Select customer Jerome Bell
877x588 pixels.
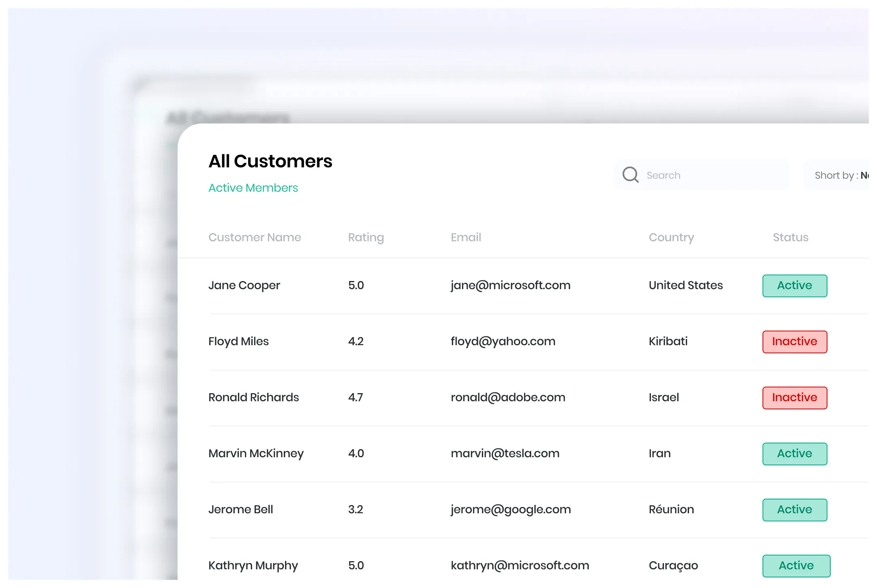tap(240, 509)
